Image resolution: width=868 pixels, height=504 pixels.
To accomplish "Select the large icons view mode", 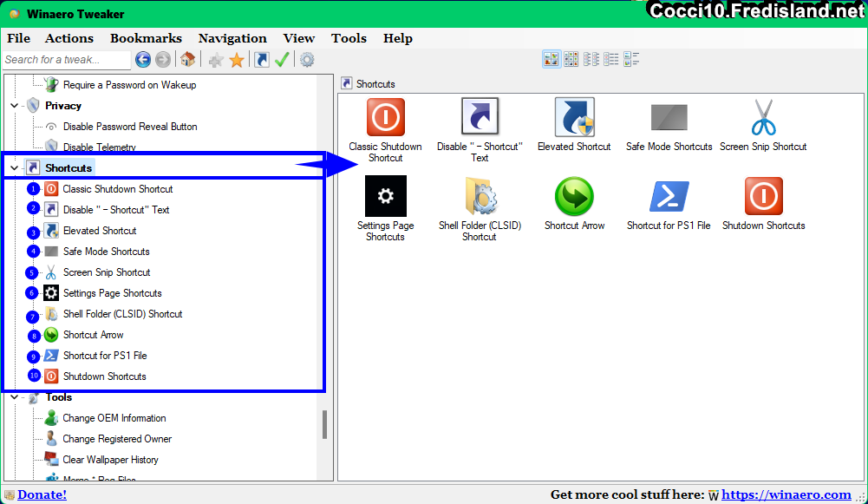I will click(x=551, y=59).
